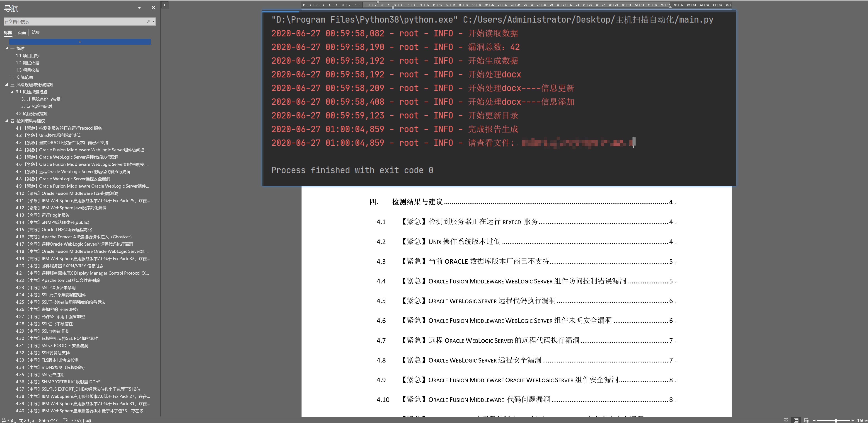Go to heading 4.15 Oracle TNS侦听器远程毒化
The height and width of the screenshot is (423, 868).
point(54,230)
